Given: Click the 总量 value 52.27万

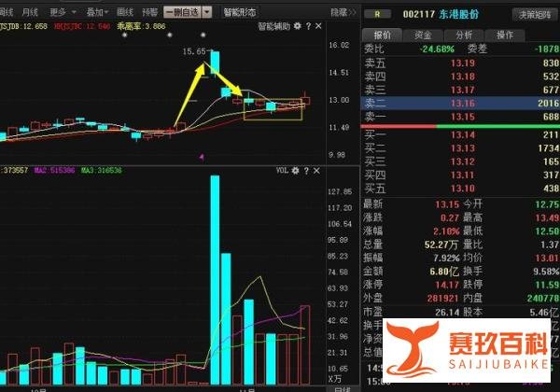Looking at the screenshot, I should click(441, 245).
